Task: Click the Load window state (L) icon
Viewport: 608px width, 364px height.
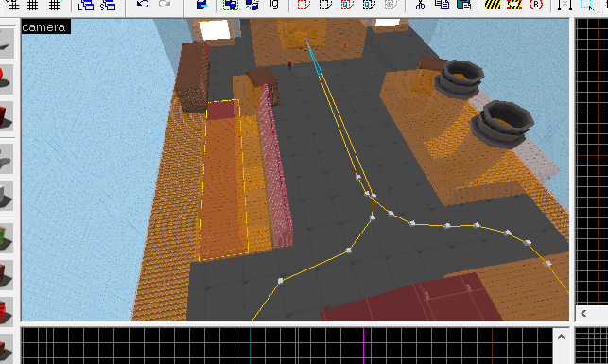Action: [86, 5]
